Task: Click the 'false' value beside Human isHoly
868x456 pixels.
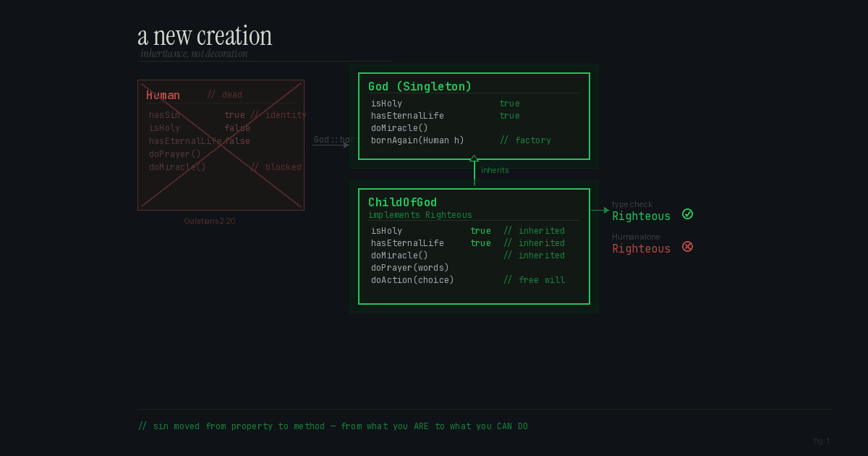Action: (237, 128)
